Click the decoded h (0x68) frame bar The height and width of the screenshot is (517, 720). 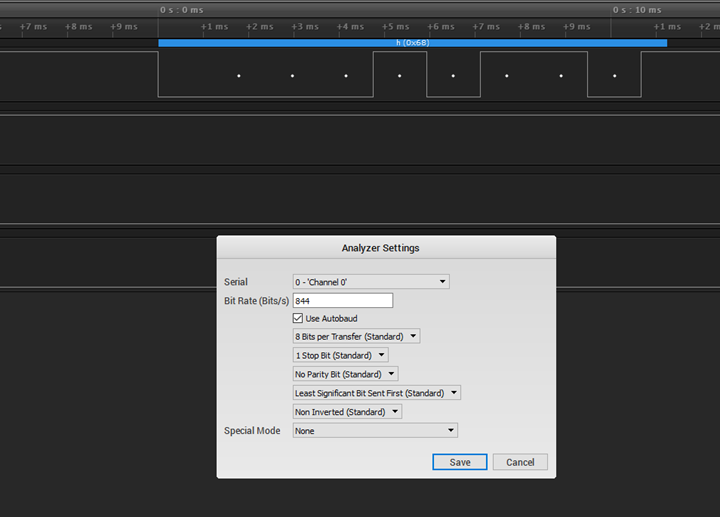coord(412,43)
